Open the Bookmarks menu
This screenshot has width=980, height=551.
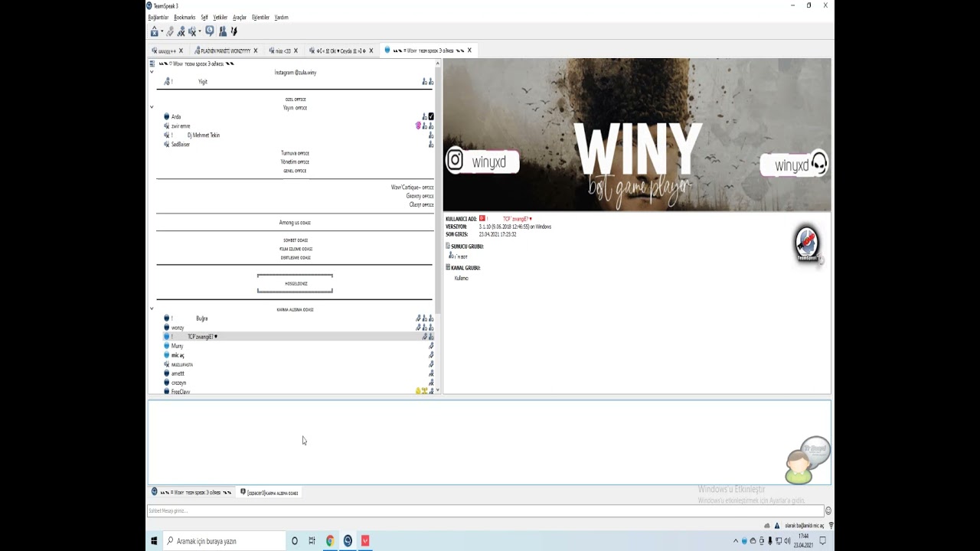point(185,17)
